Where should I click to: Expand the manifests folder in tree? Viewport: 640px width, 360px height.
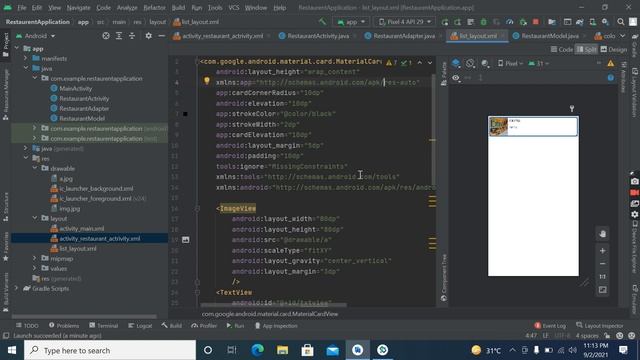[26, 58]
